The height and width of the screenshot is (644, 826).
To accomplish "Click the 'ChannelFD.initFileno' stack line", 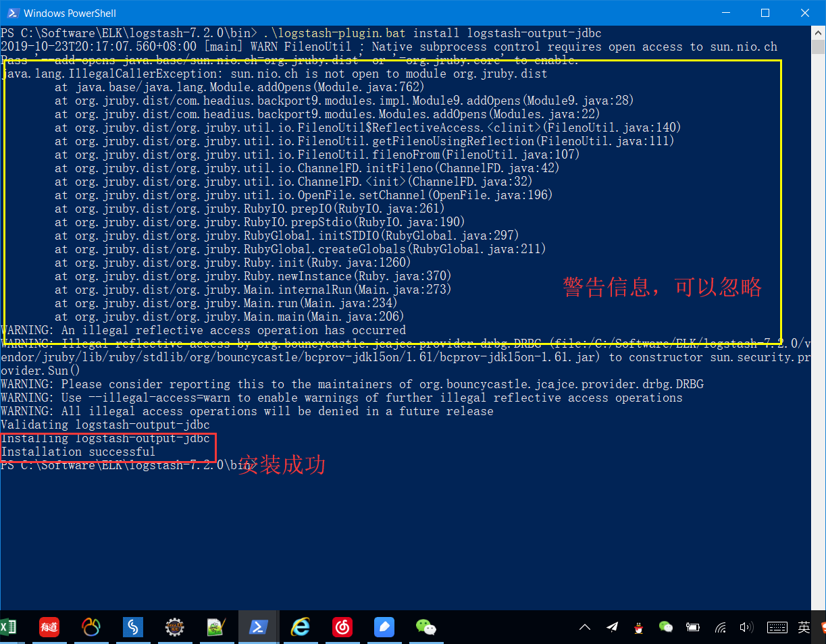I will point(307,168).
